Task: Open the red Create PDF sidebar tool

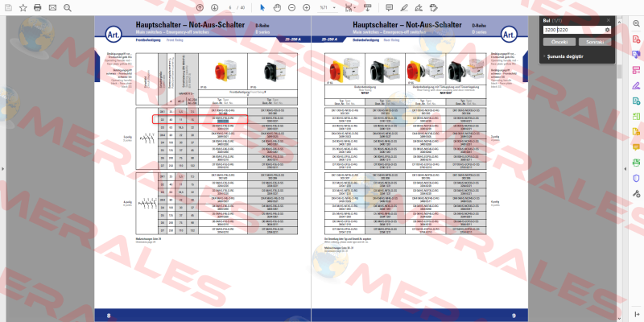Action: pos(636,39)
